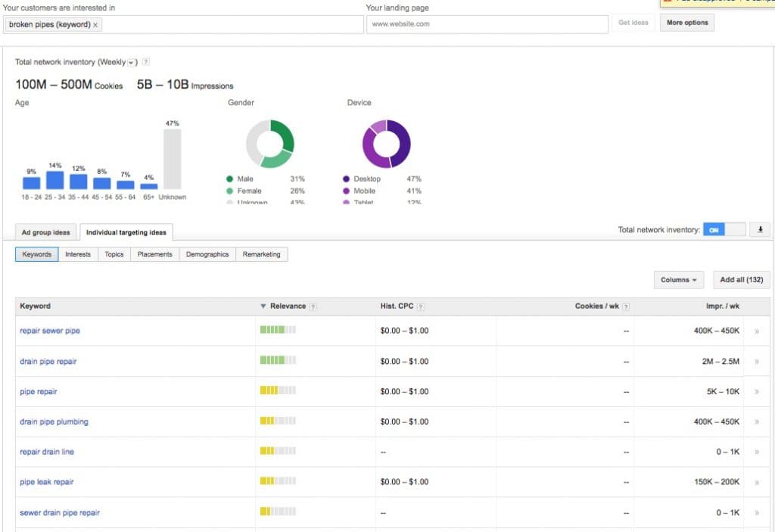
Task: Click the landing page website input field
Action: coord(487,24)
